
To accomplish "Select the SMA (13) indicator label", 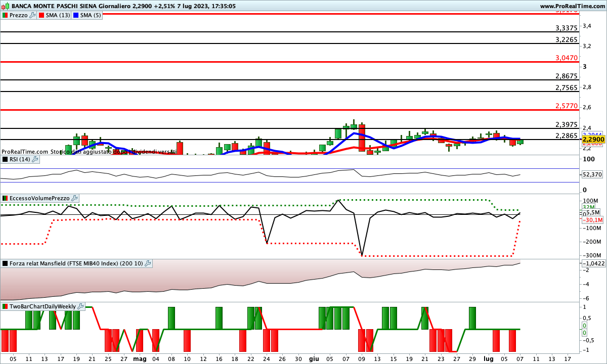I will coord(58,15).
